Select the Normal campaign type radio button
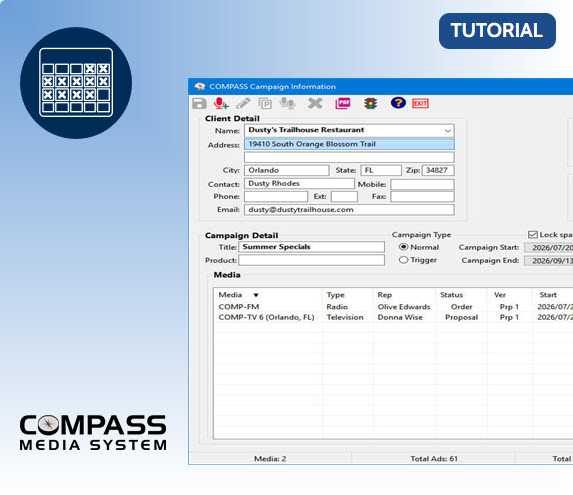573x495 pixels. click(x=403, y=247)
